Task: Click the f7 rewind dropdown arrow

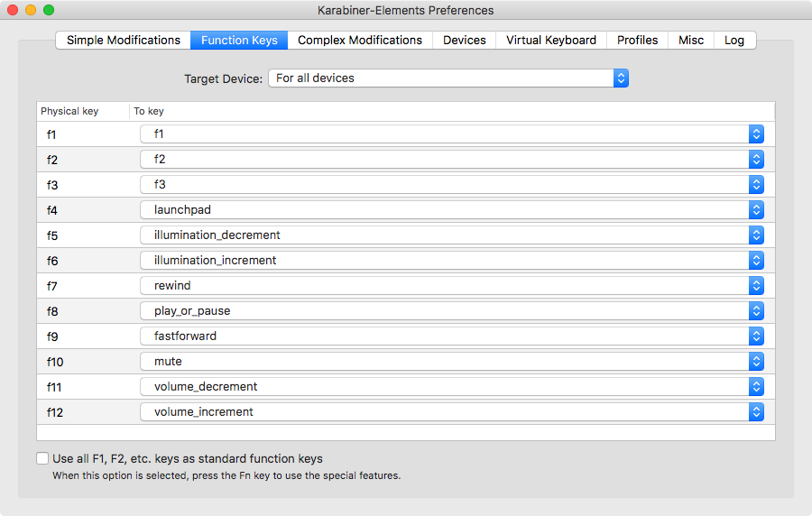Action: pyautogui.click(x=756, y=285)
